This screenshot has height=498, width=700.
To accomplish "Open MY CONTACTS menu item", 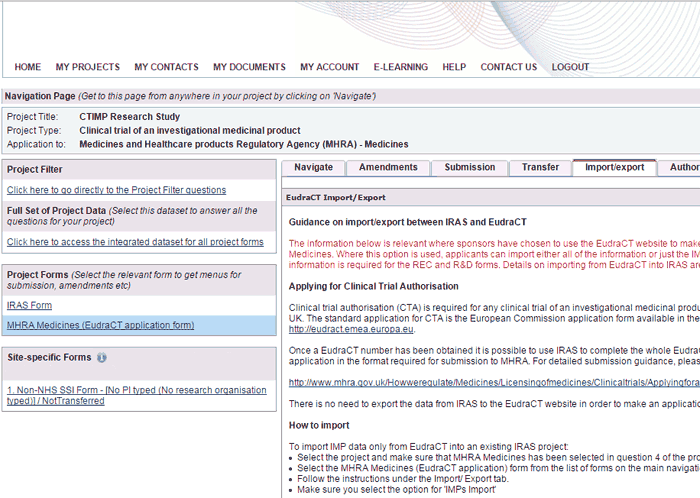I will [167, 67].
